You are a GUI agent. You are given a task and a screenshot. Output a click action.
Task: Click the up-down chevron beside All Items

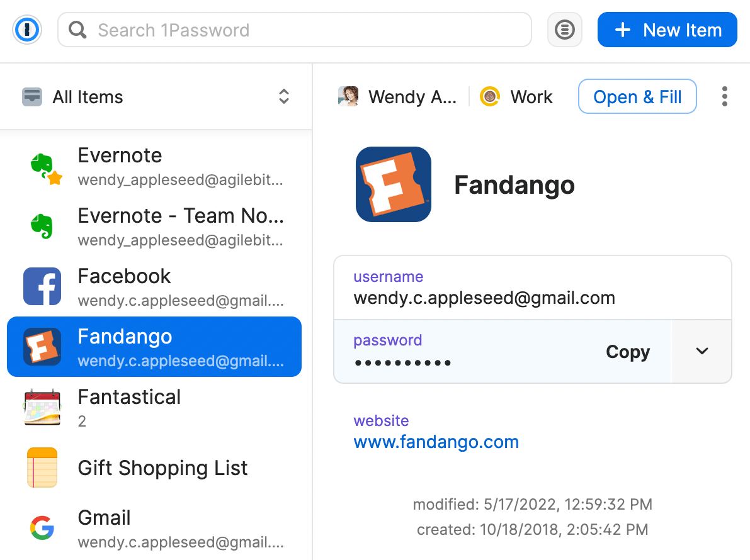(x=283, y=96)
